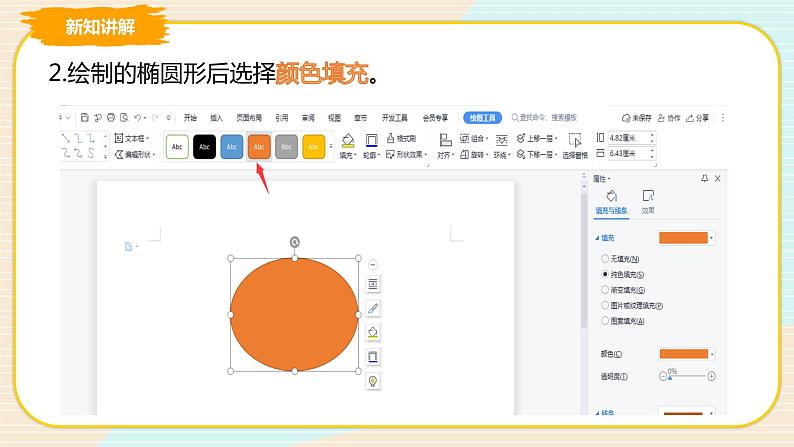Apply the orange Abc shape style
Screen dimensions: 794x447
(x=259, y=147)
